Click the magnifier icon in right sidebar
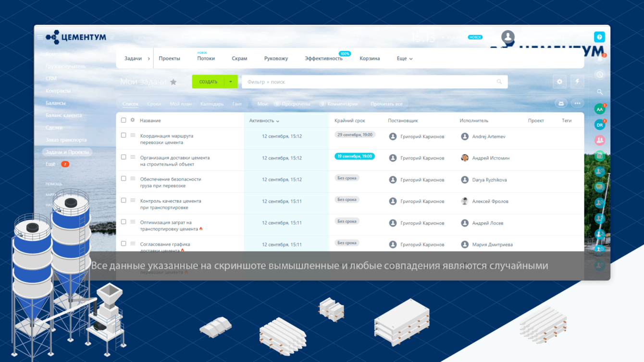The image size is (644, 362). [x=600, y=92]
